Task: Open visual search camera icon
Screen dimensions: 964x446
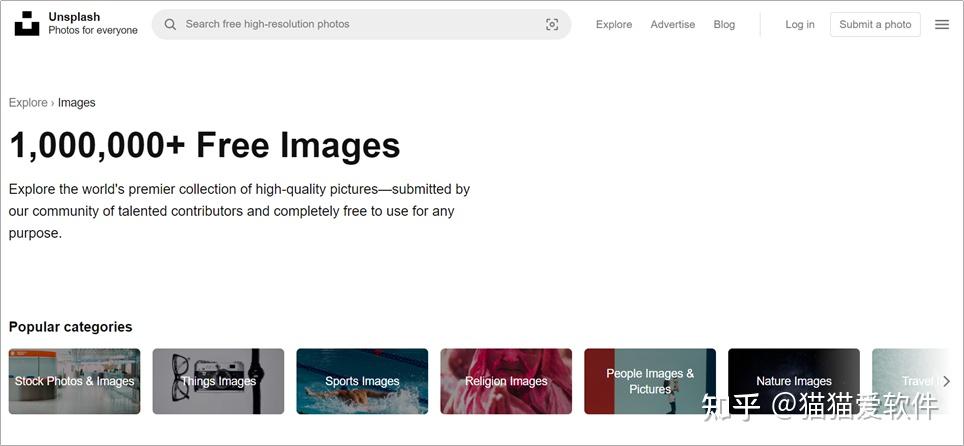Action: 552,25
